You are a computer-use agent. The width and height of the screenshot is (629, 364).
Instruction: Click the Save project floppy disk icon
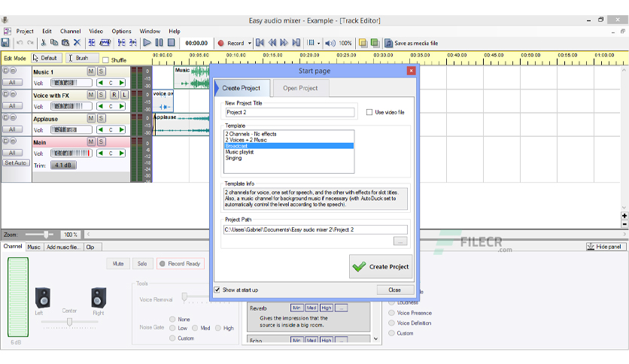coord(5,43)
